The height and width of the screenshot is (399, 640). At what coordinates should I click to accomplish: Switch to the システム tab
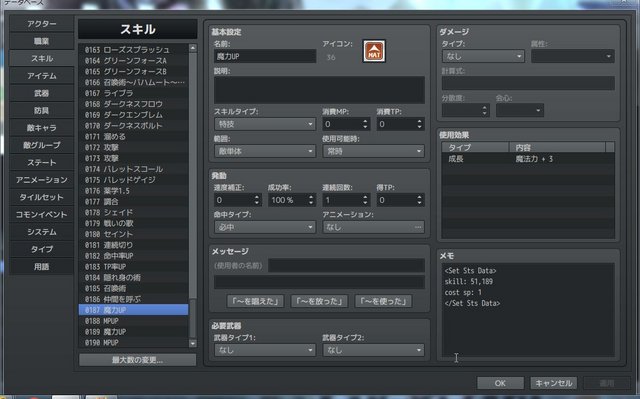[x=42, y=232]
